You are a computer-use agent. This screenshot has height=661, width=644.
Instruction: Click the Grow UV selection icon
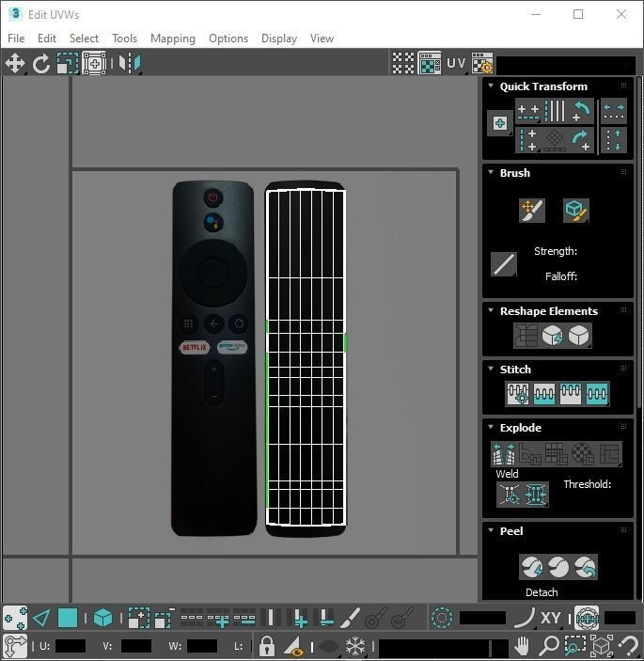139,619
